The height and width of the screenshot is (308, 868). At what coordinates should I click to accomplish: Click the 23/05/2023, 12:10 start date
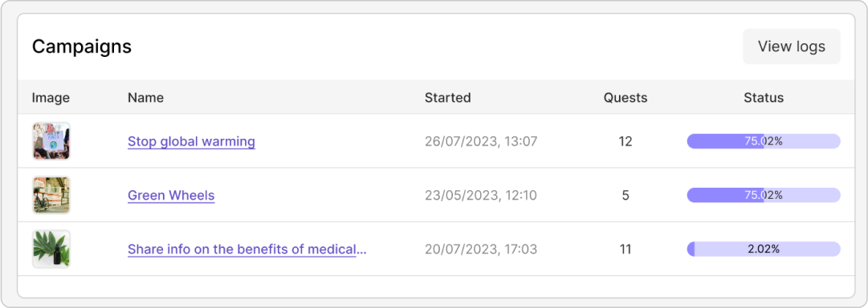point(480,195)
